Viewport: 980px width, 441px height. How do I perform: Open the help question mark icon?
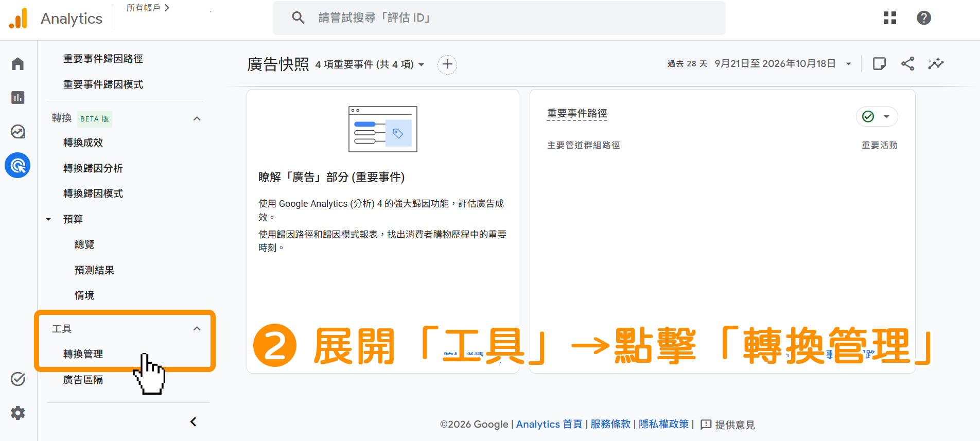click(x=924, y=18)
